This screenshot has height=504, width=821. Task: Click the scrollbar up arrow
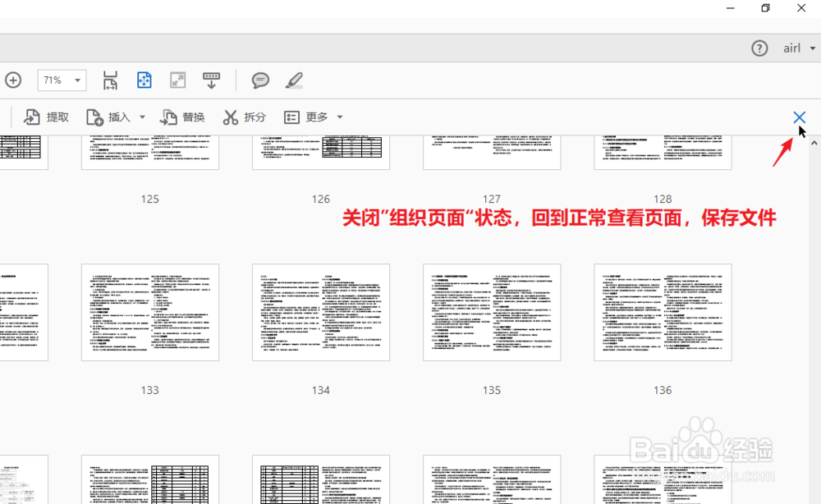(814, 143)
